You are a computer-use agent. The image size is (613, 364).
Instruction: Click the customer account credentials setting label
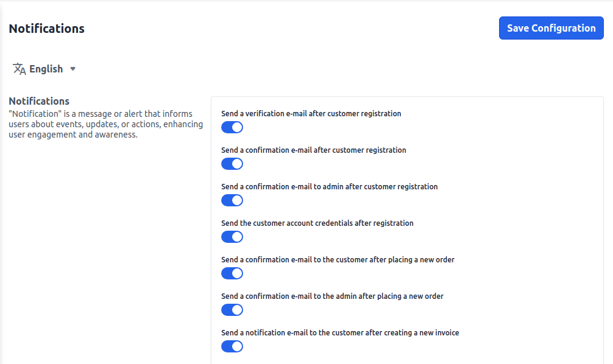point(317,223)
